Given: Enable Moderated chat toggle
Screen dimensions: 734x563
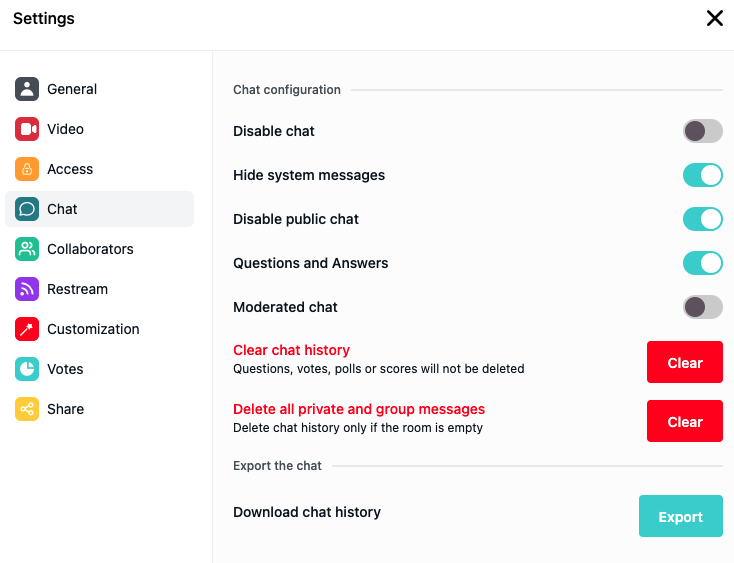Looking at the screenshot, I should coord(703,307).
